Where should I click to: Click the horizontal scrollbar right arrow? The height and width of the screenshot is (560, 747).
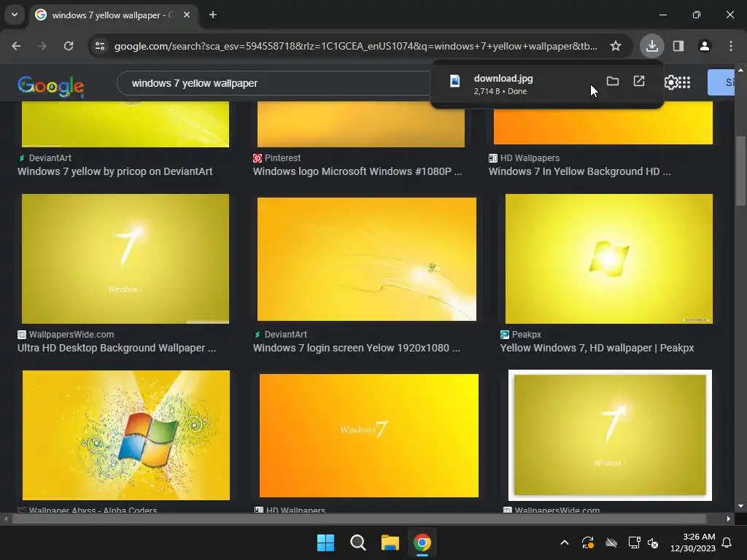coord(729,518)
